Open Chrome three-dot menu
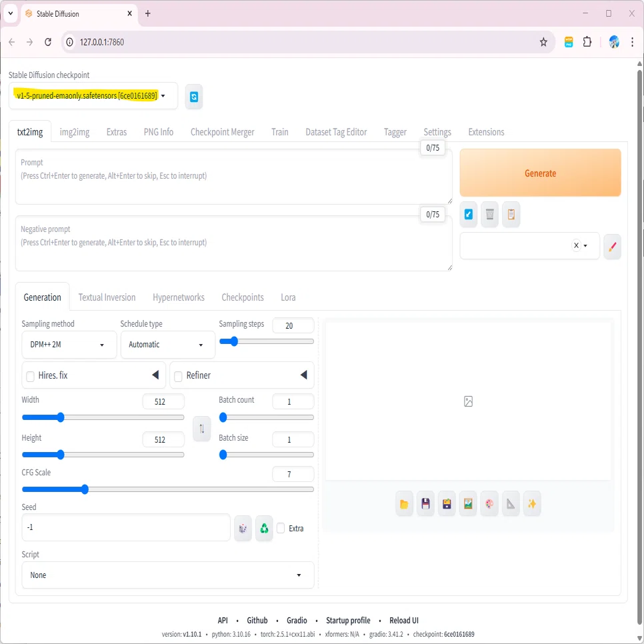Image resolution: width=644 pixels, height=644 pixels. click(632, 42)
